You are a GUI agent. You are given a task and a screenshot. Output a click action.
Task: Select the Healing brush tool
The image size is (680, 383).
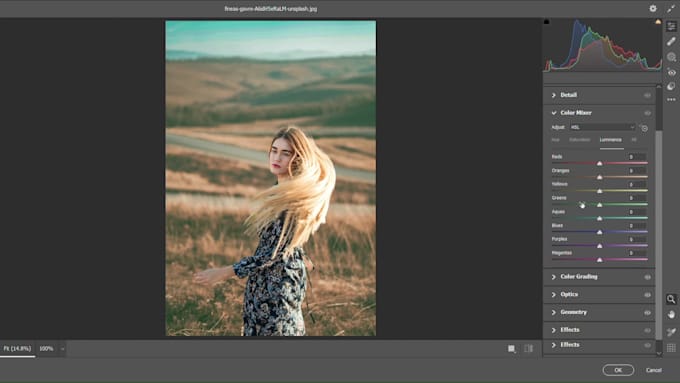671,42
